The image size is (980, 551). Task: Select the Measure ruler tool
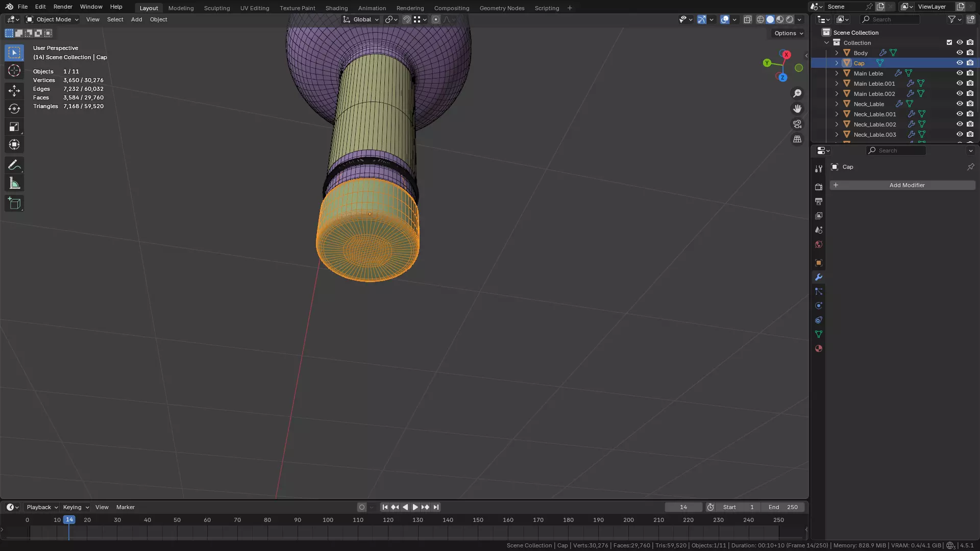coord(14,184)
